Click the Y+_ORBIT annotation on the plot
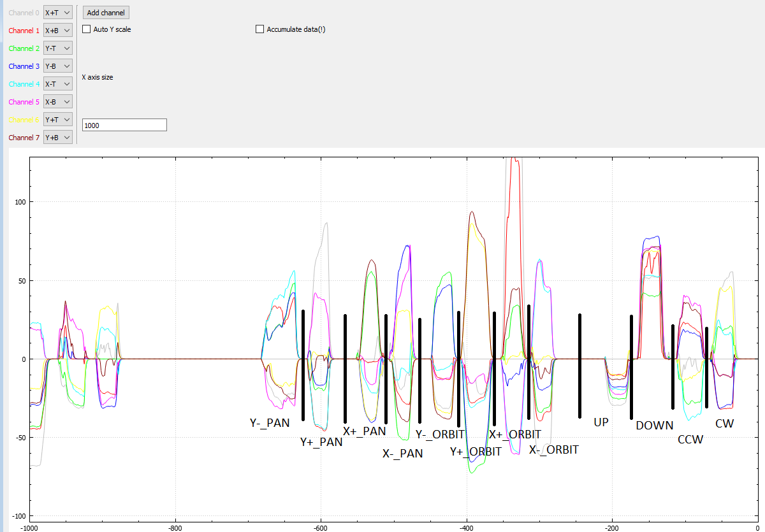The image size is (765, 532). 476,452
